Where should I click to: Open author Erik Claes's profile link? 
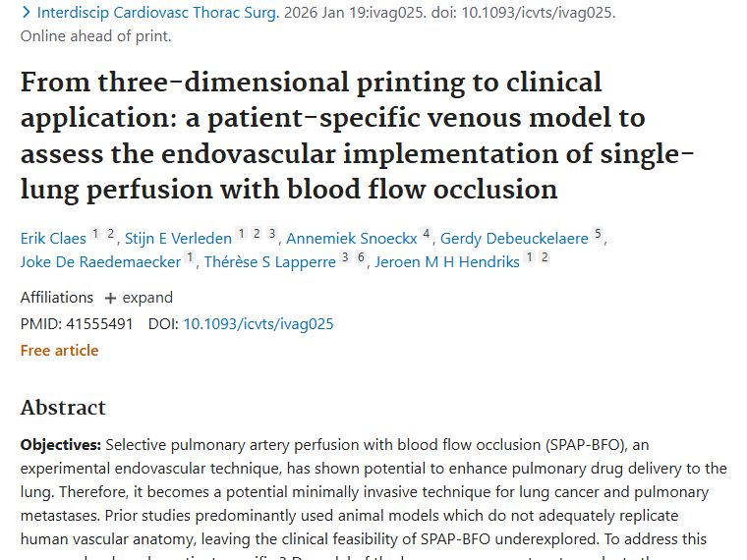(53, 238)
